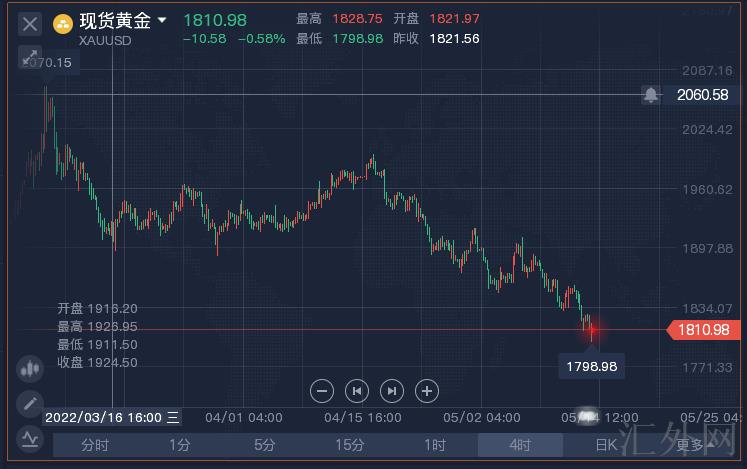747x469 pixels.
Task: Close the chart with X button
Action: pyautogui.click(x=30, y=23)
